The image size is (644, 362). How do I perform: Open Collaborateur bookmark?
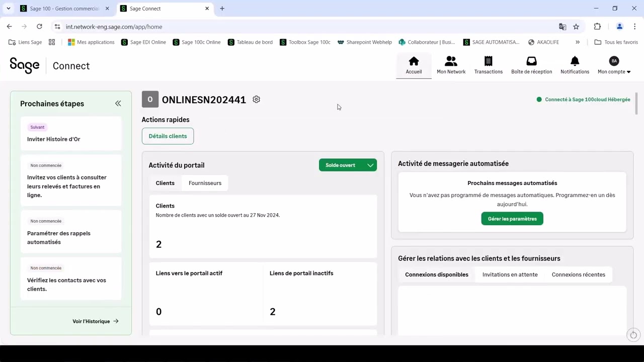pyautogui.click(x=427, y=42)
